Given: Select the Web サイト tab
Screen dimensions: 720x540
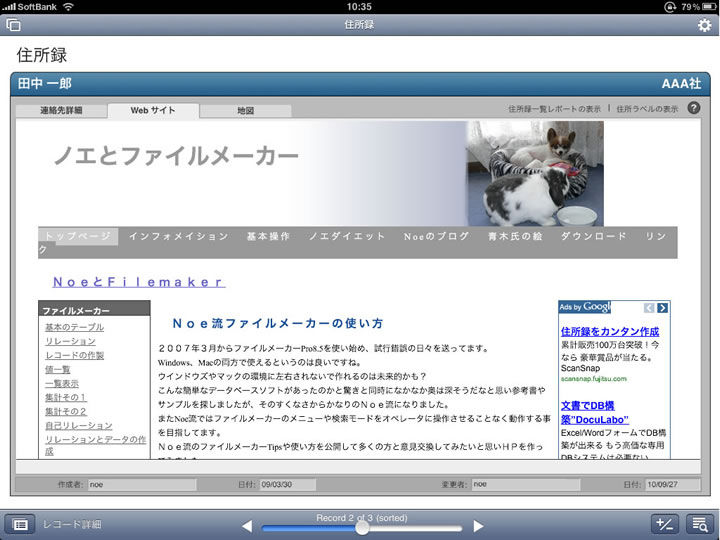Looking at the screenshot, I should [x=153, y=110].
